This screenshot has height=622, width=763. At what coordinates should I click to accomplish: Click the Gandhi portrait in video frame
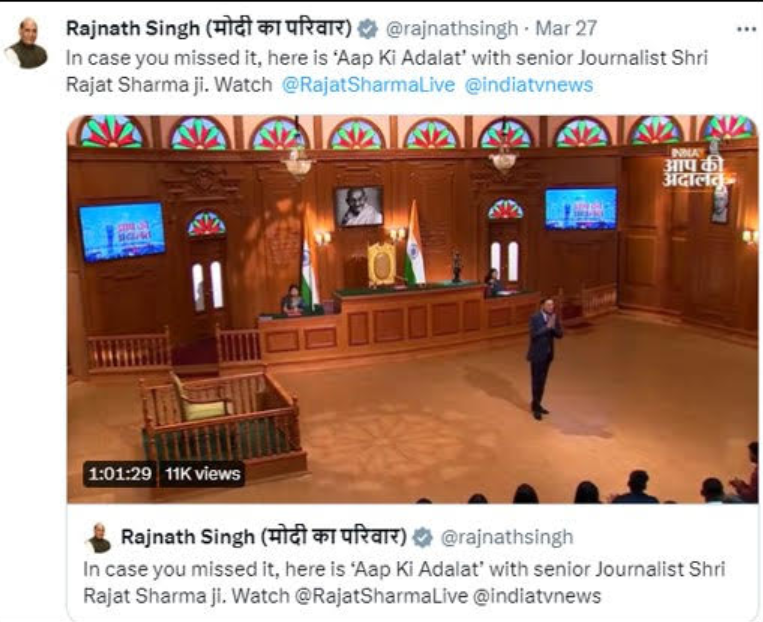tap(359, 206)
